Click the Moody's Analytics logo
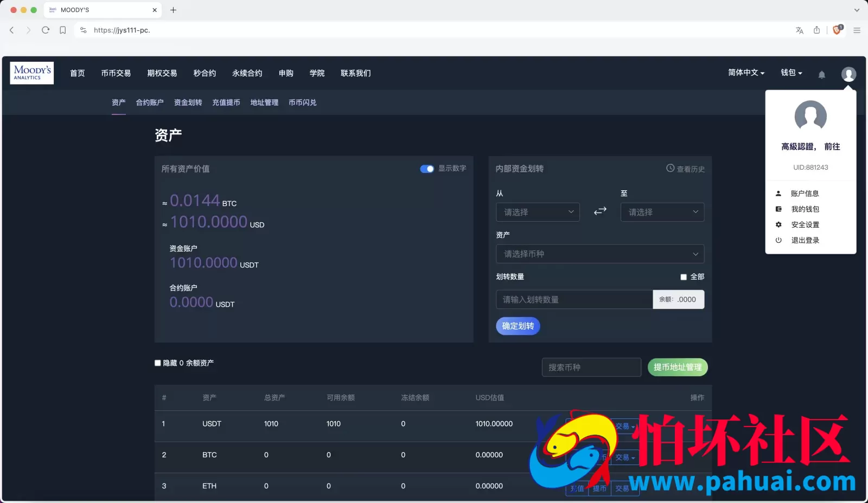 point(32,73)
